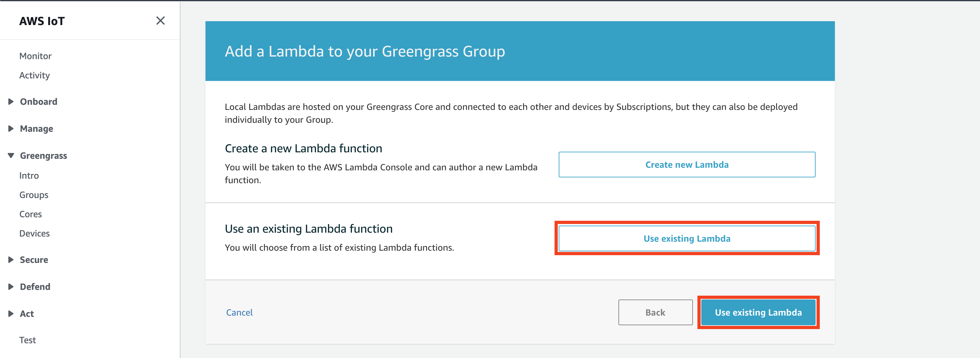Collapse the Greengrass section arrow

coord(11,156)
